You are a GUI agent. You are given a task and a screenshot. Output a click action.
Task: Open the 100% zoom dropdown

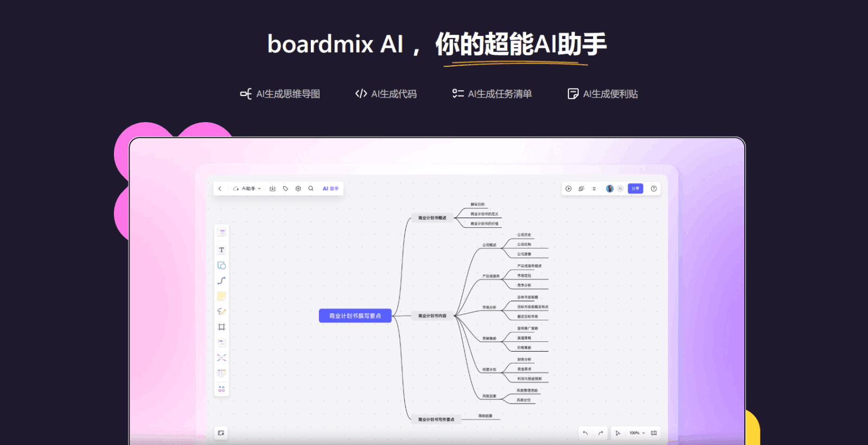637,433
